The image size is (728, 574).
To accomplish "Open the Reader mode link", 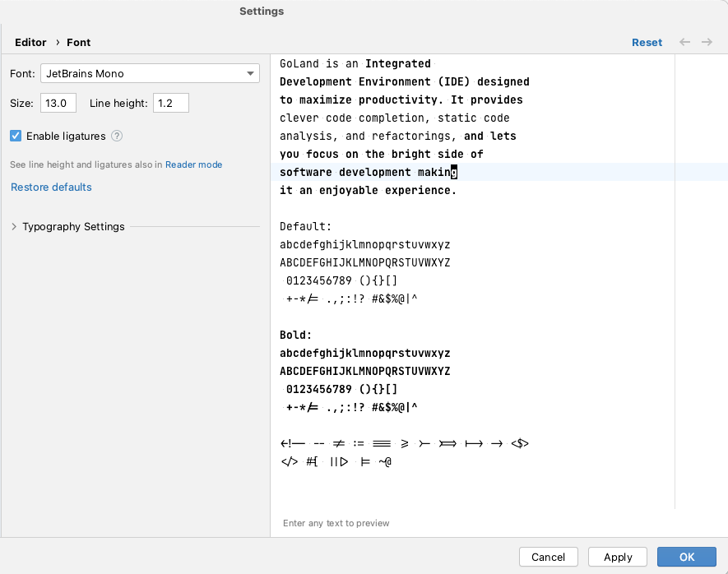I will point(193,164).
